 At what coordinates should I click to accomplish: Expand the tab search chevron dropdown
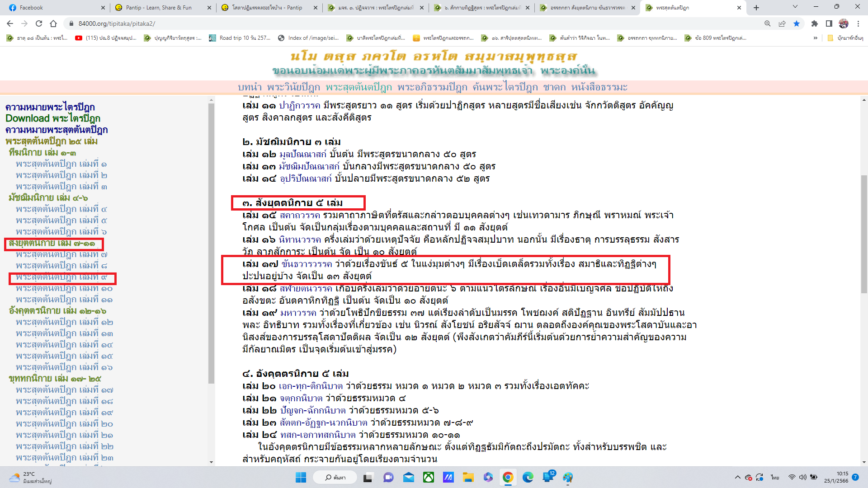pyautogui.click(x=795, y=7)
